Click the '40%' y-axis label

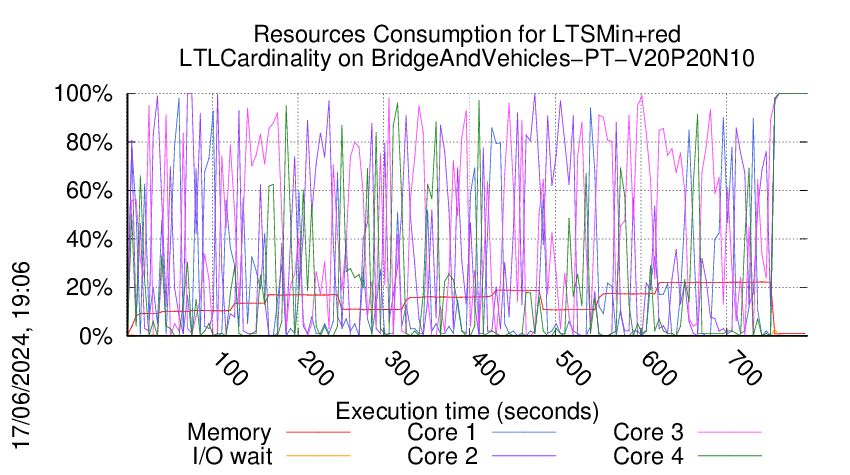89,239
